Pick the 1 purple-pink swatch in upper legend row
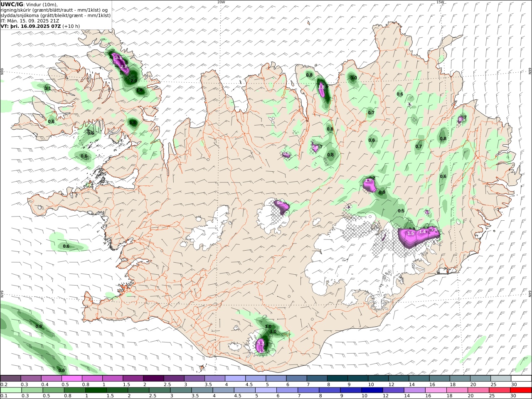 point(113,378)
